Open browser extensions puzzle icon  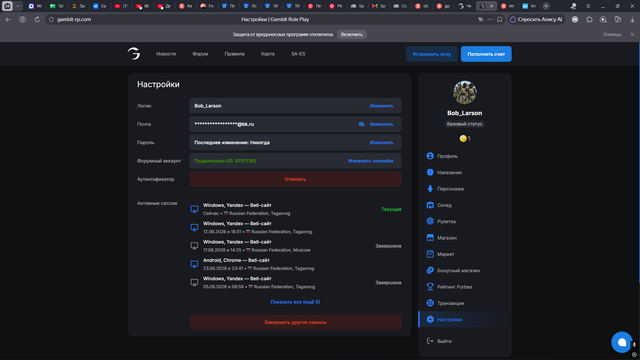coord(589,19)
